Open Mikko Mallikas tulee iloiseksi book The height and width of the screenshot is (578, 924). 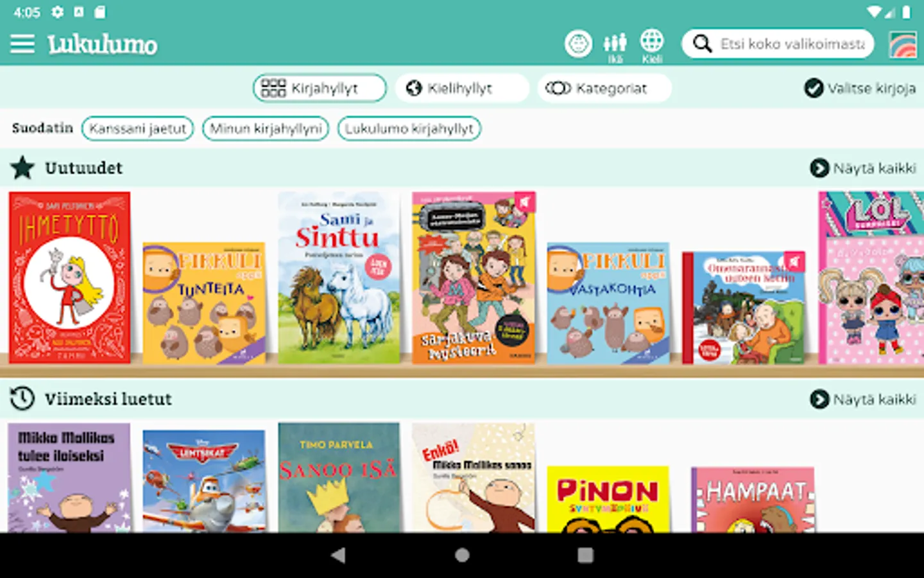coord(69,477)
